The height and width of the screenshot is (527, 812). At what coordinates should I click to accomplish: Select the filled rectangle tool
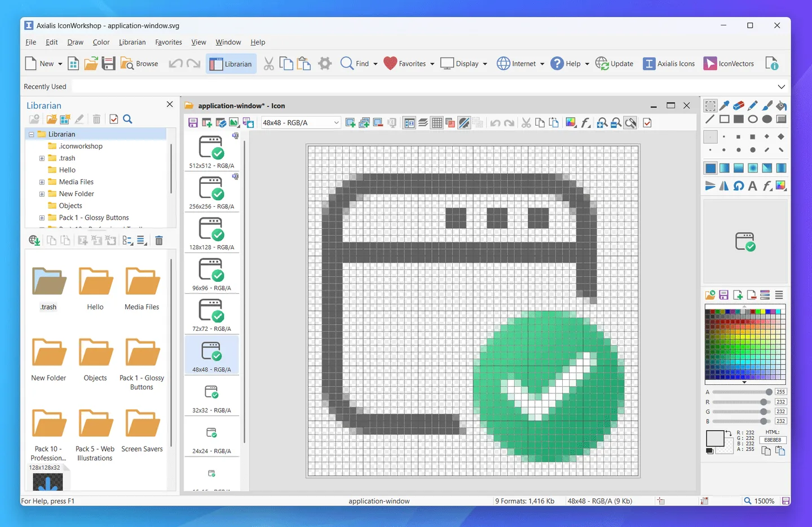coord(738,119)
